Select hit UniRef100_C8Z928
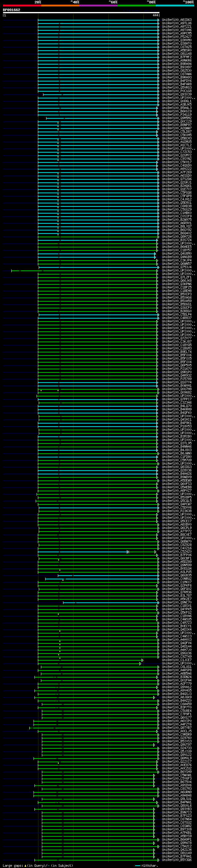This screenshot has width=197, height=868. tap(177, 545)
